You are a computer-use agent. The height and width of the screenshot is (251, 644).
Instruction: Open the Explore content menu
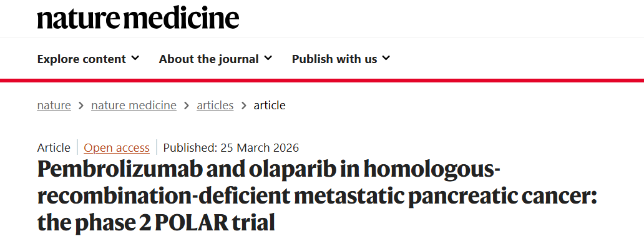coord(82,59)
